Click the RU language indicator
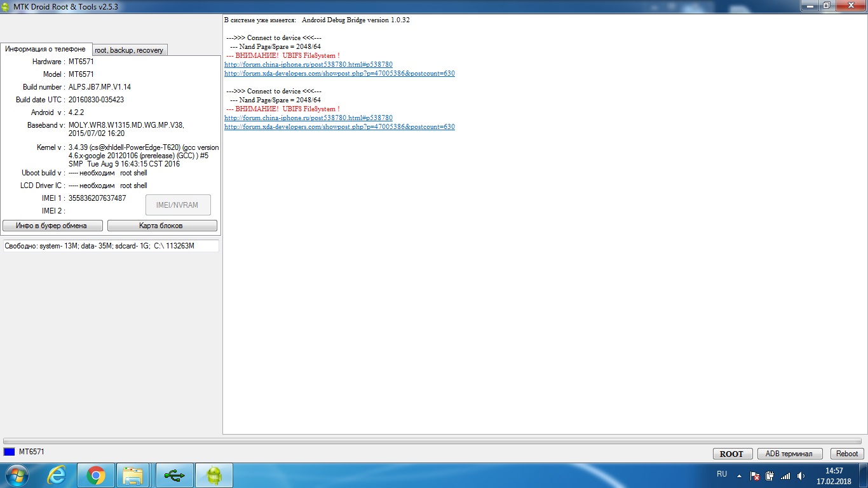The image size is (868, 488). pos(722,474)
